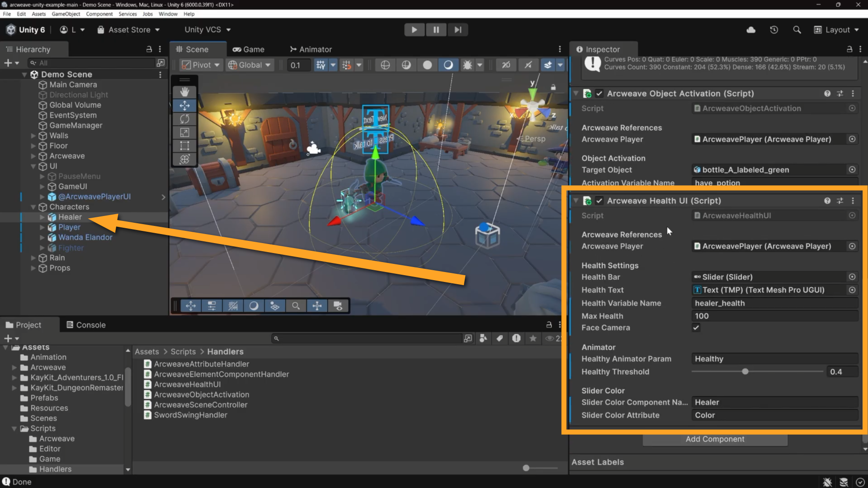
Task: Open the Global orientation dropdown
Action: click(x=250, y=65)
